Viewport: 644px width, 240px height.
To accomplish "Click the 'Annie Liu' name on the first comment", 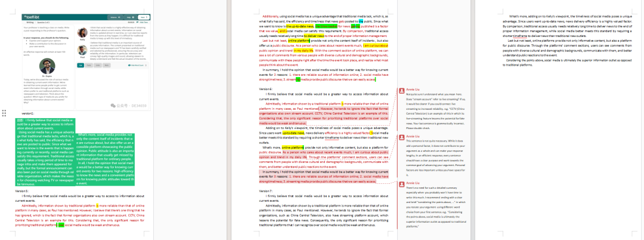I will pos(412,89).
